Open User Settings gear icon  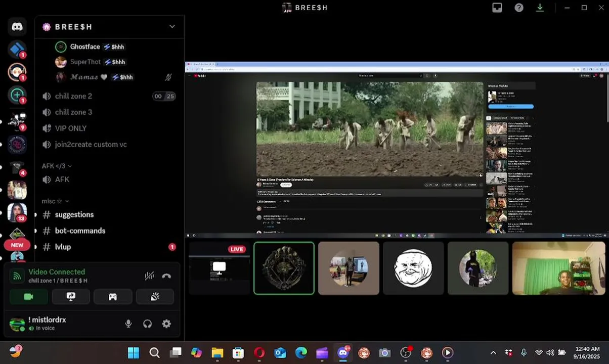tap(166, 324)
